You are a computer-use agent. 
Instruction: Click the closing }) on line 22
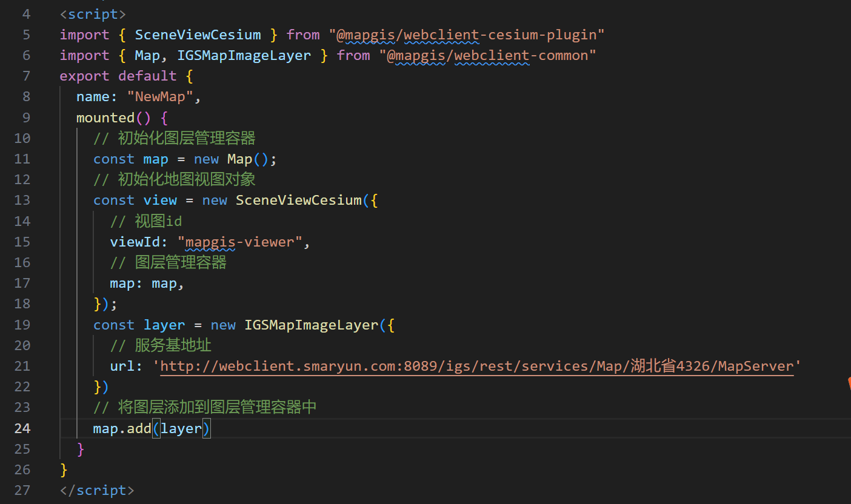pyautogui.click(x=101, y=387)
